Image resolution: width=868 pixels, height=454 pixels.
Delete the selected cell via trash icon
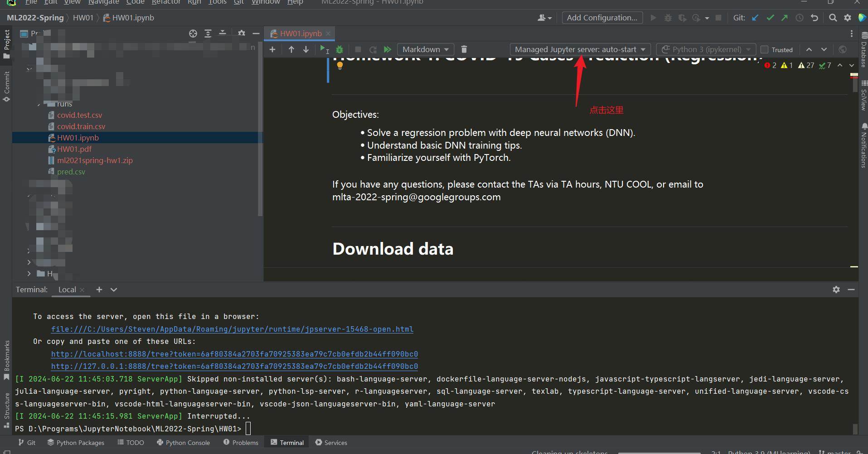click(463, 49)
